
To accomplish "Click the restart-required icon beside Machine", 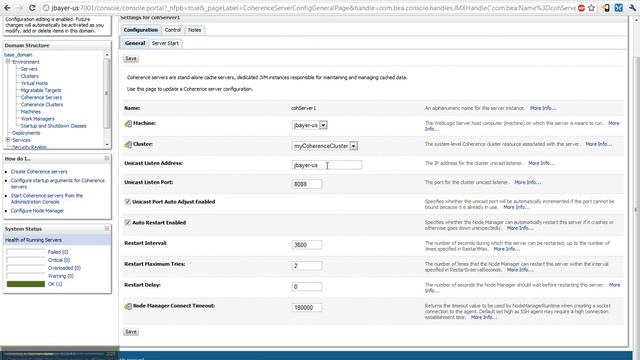I will [x=128, y=123].
